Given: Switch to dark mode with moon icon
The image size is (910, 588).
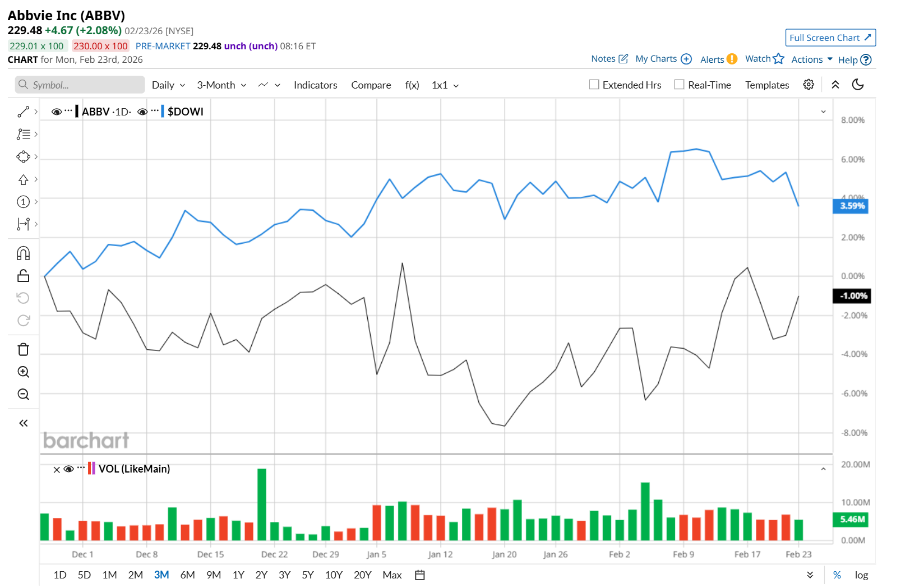Looking at the screenshot, I should tap(858, 85).
